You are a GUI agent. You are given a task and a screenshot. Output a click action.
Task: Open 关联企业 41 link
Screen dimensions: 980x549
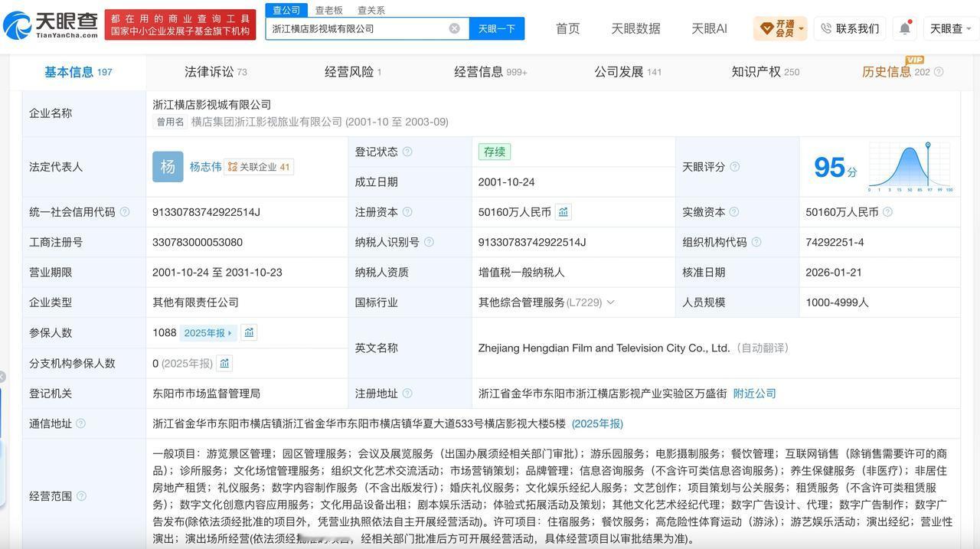(x=259, y=167)
